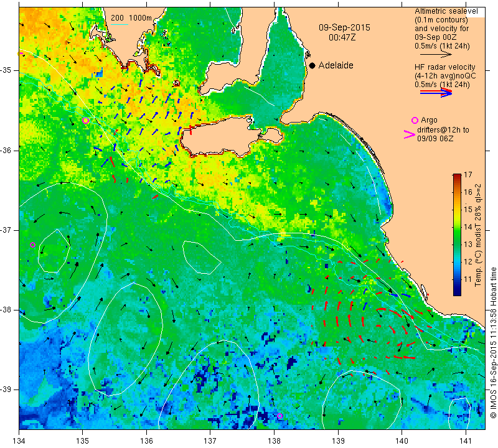Click longitude axis label 134
Viewport: 498px width, 448px height.
coord(19,441)
